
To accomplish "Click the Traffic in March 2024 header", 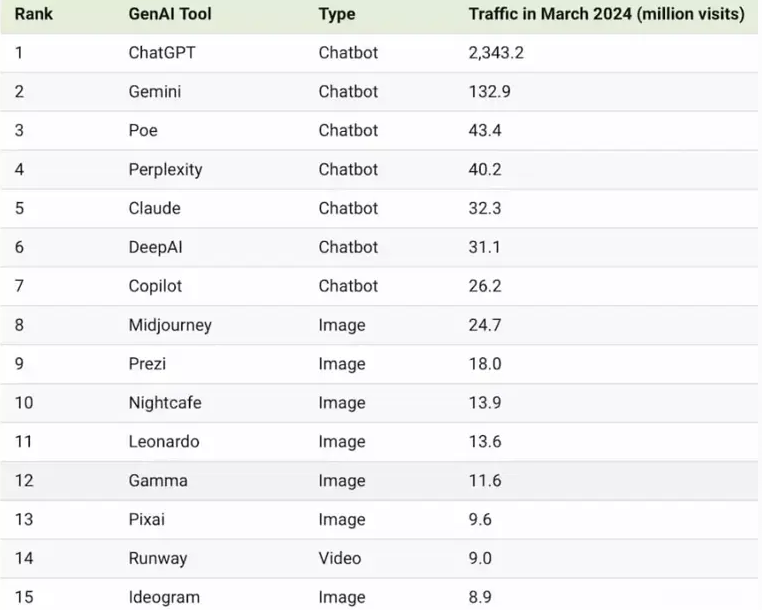I will pos(606,15).
